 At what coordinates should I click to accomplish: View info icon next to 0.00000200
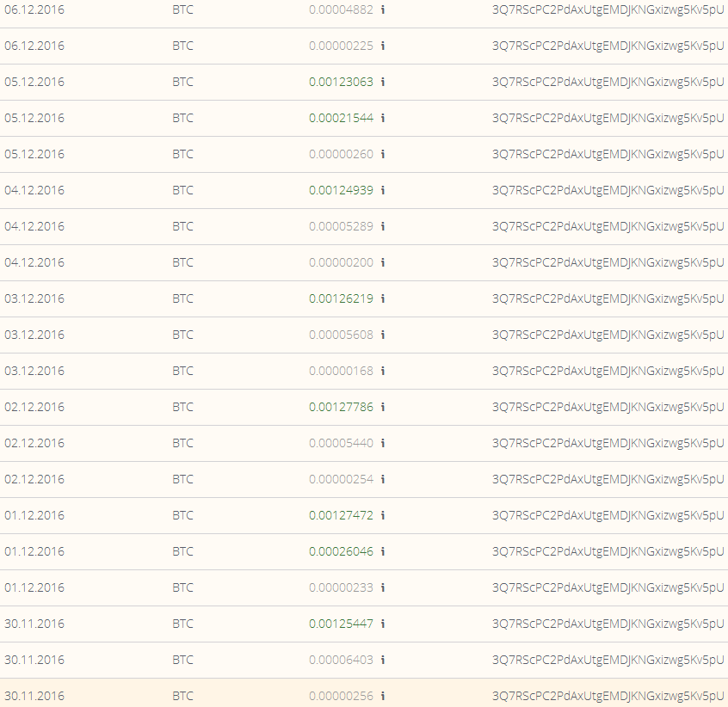coord(383,262)
